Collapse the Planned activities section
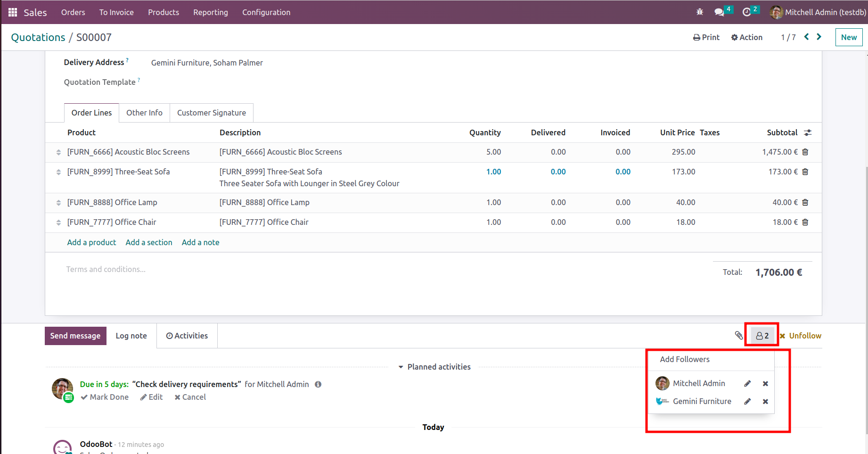 pos(434,367)
